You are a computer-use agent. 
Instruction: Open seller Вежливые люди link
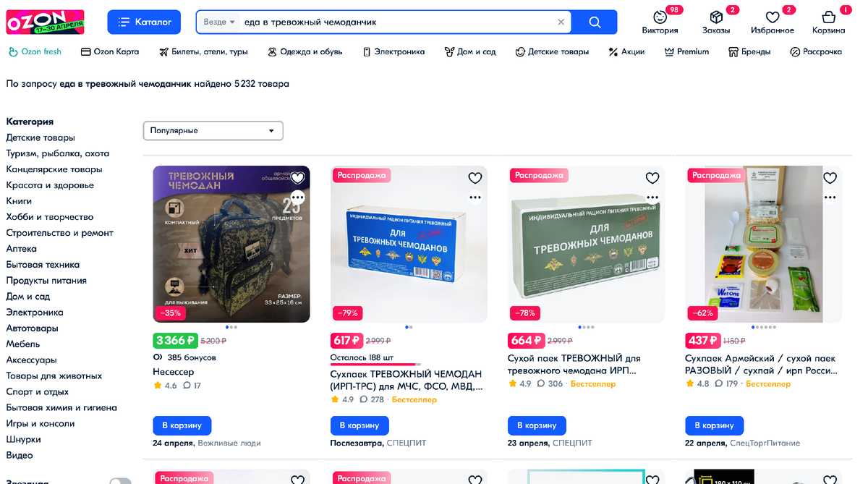coord(229,443)
